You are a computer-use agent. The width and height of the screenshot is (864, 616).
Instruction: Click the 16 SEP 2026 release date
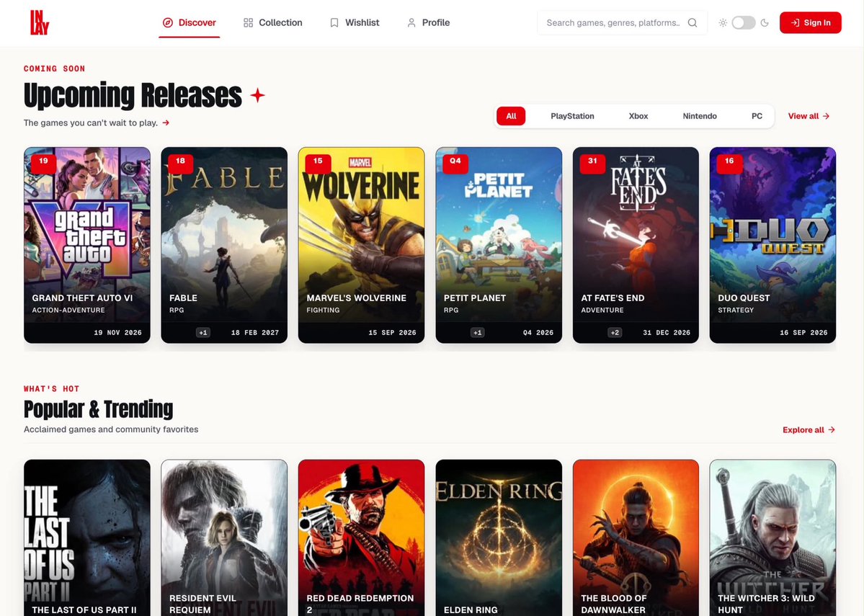804,333
